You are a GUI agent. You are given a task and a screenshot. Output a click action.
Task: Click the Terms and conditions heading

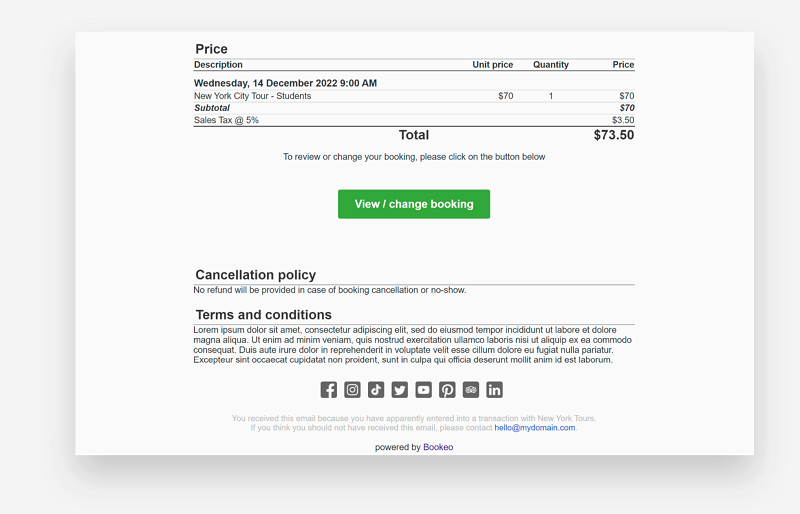[x=263, y=315]
